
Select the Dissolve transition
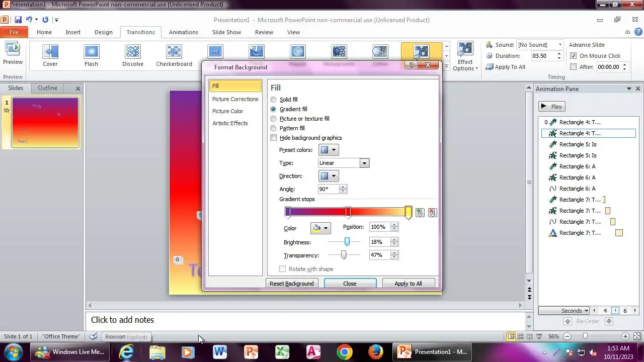click(x=133, y=55)
